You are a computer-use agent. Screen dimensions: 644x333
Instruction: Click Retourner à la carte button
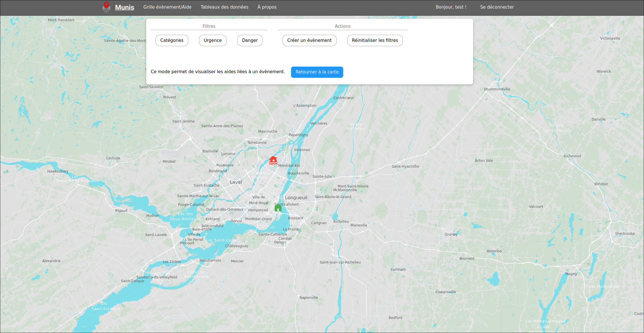click(x=317, y=72)
